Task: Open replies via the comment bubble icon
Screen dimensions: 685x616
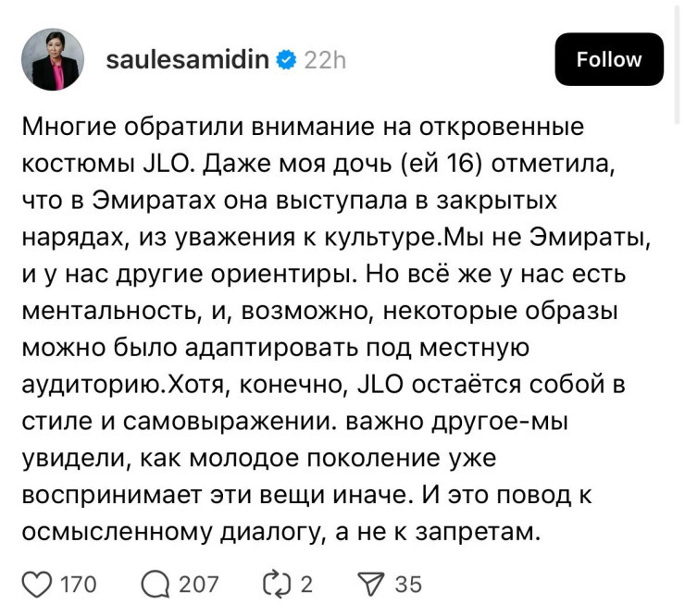Action: pyautogui.click(x=156, y=584)
